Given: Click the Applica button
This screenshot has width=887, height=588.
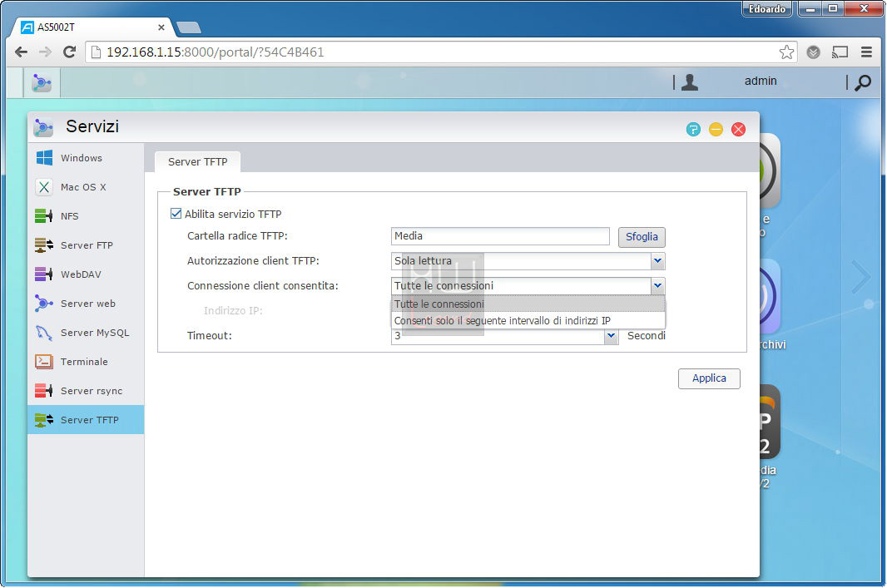Looking at the screenshot, I should tap(709, 378).
